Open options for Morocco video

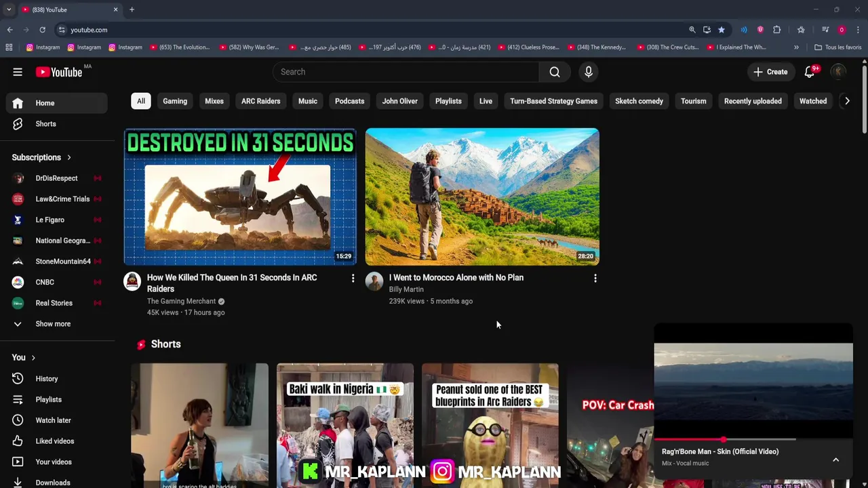(x=595, y=279)
